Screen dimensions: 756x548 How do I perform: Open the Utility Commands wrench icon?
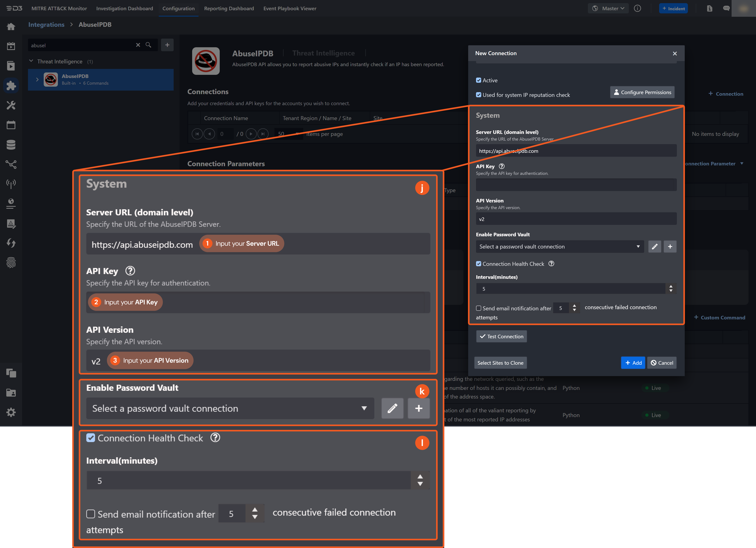click(11, 105)
